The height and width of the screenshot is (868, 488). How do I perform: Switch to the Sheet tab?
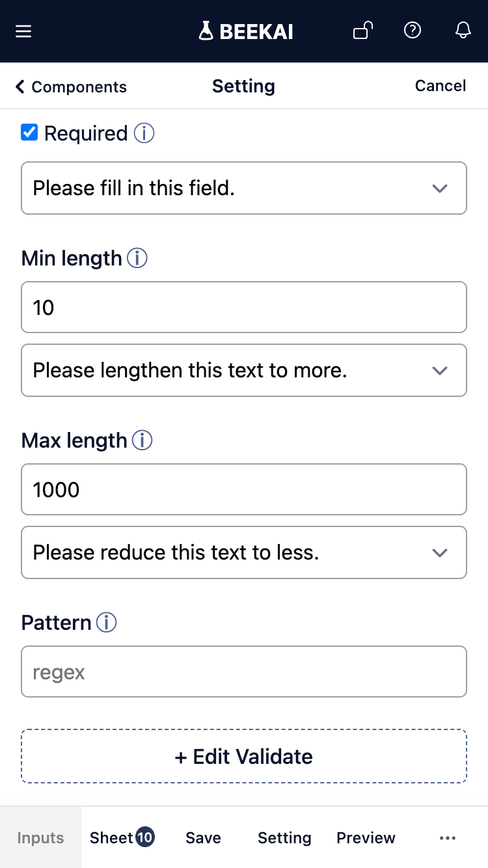click(122, 837)
